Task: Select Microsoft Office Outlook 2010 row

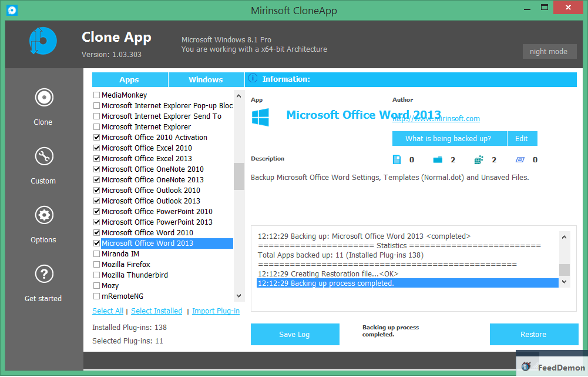Action: coord(163,191)
